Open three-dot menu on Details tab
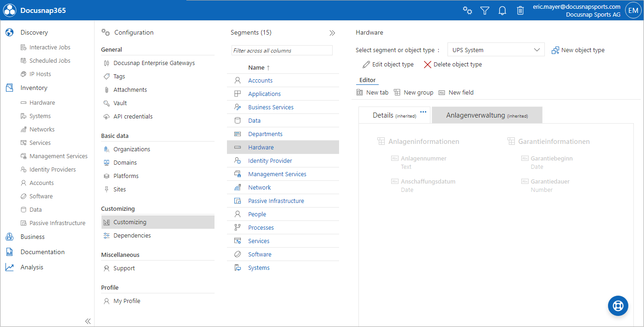The height and width of the screenshot is (327, 644). pyautogui.click(x=423, y=111)
